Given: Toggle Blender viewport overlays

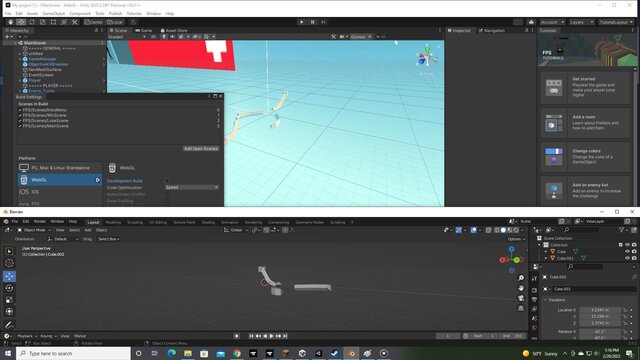Looking at the screenshot, I should 473,230.
